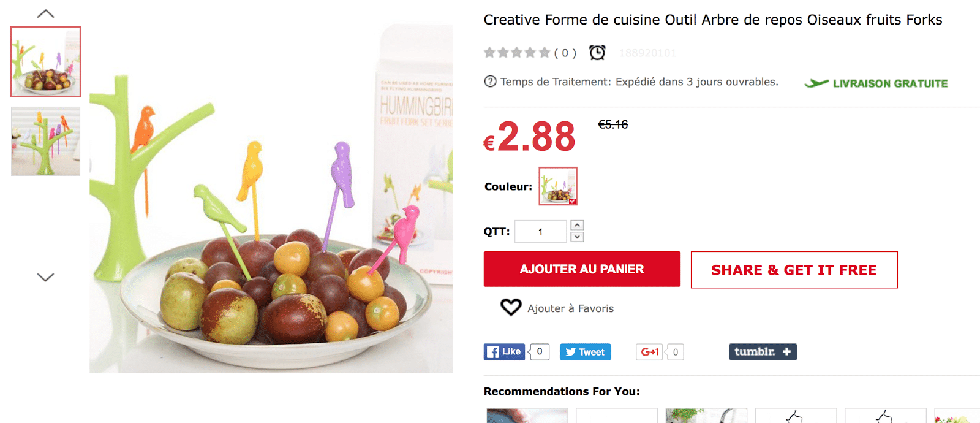The width and height of the screenshot is (980, 423).
Task: Click the help icon beside Temps de Traitement
Action: pyautogui.click(x=490, y=82)
